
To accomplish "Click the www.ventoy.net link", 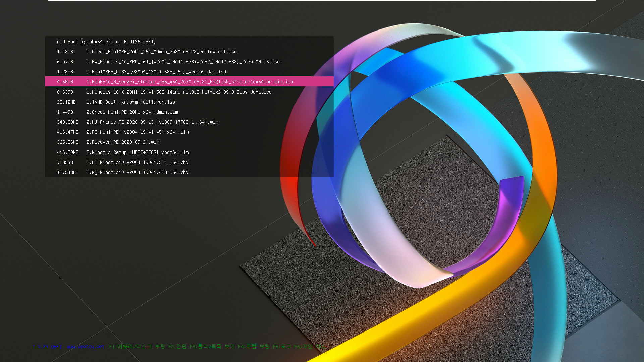I will tap(86, 347).
